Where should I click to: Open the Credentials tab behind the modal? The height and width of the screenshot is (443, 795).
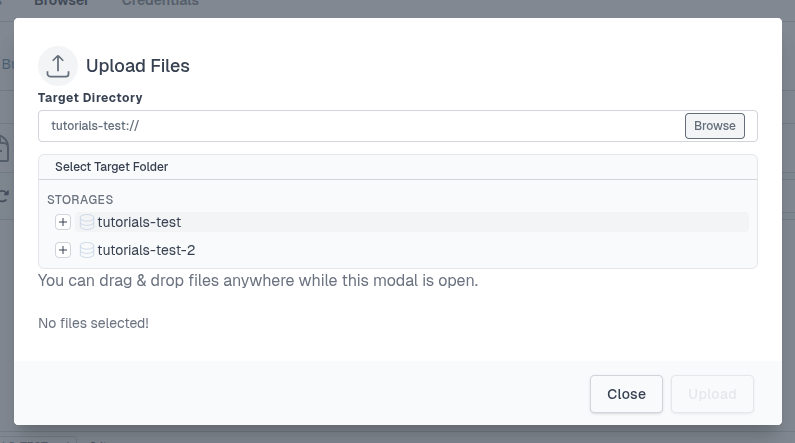(160, 4)
